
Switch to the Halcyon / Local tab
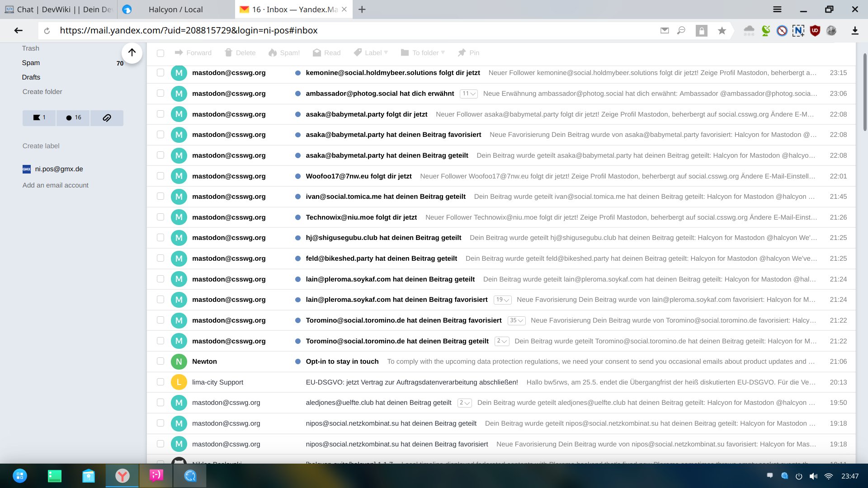click(x=175, y=9)
